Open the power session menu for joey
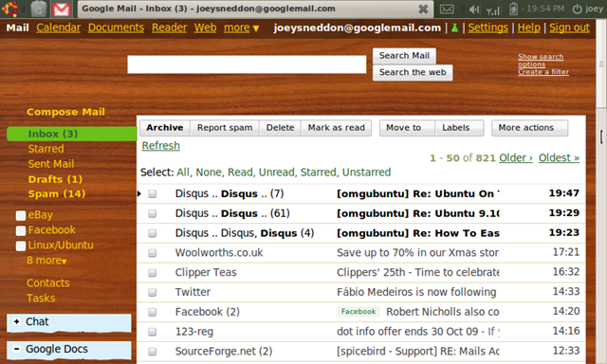Screen dimensions: 607x364 point(587,9)
